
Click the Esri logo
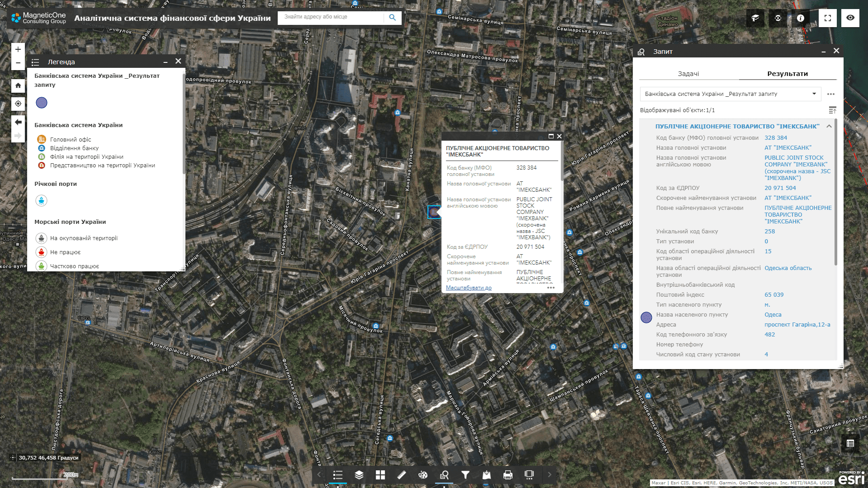click(852, 478)
